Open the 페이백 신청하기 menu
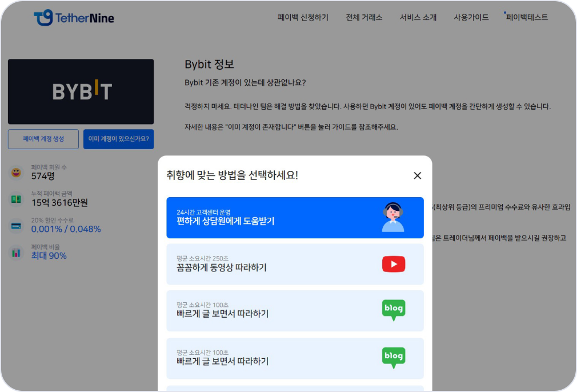This screenshot has height=392, width=577. [x=303, y=18]
